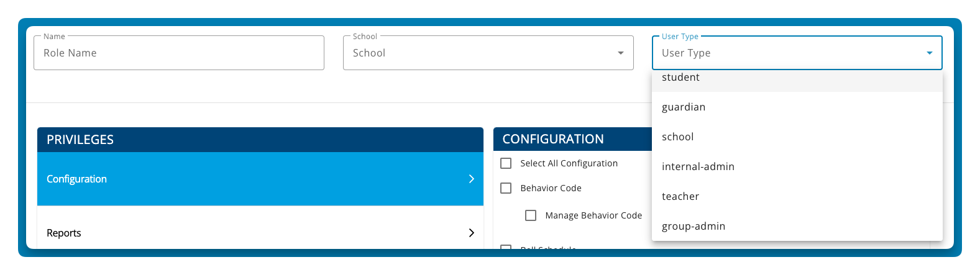Enable the Behavior Code checkbox
980x275 pixels.
tap(506, 188)
